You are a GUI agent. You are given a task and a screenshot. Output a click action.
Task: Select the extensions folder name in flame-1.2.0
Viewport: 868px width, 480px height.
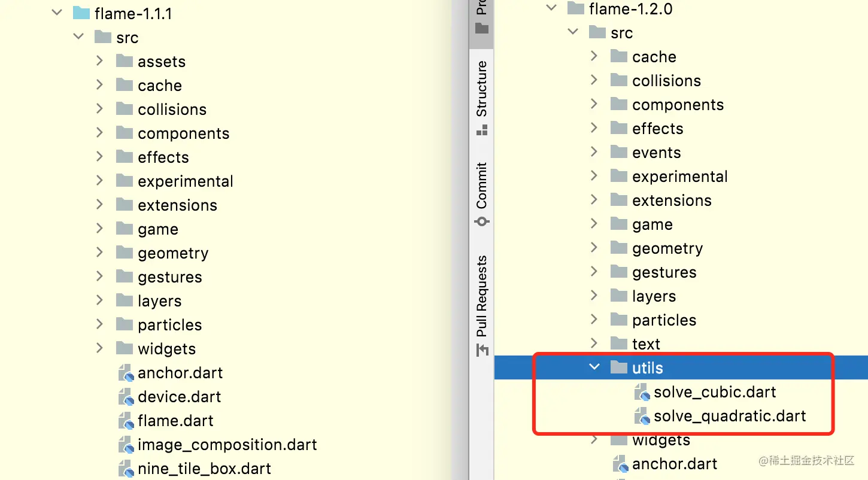(672, 200)
